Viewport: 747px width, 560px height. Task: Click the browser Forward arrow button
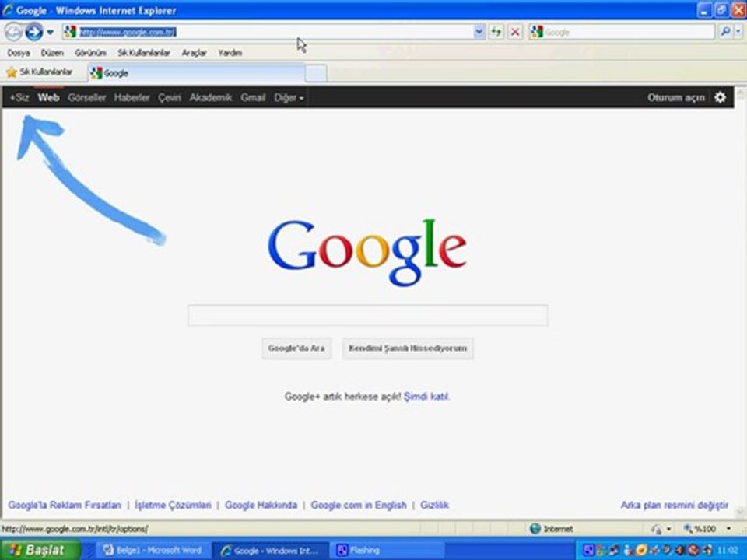[33, 33]
